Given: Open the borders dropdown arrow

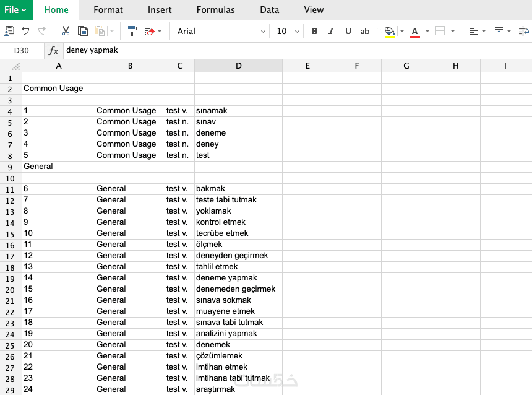Looking at the screenshot, I should 453,31.
